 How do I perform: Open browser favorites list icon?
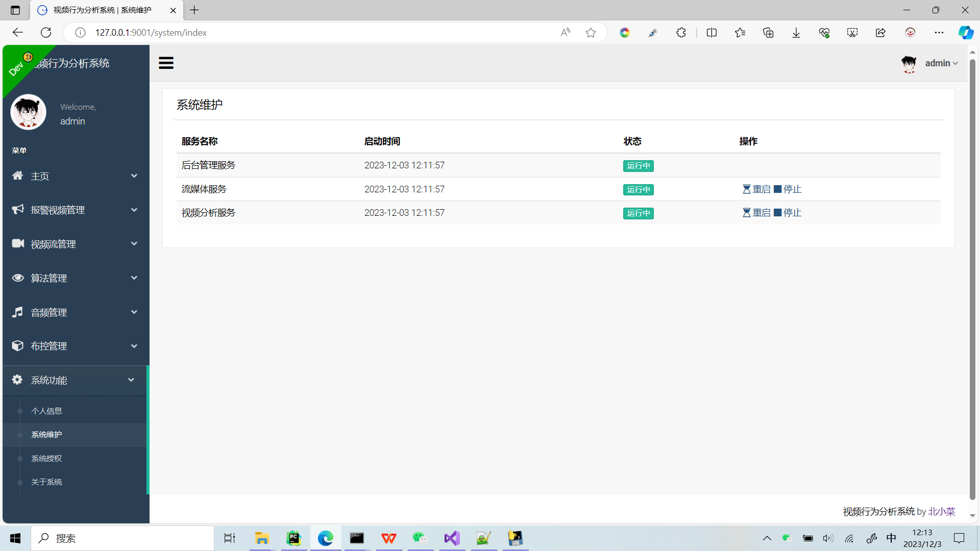pyautogui.click(x=740, y=33)
